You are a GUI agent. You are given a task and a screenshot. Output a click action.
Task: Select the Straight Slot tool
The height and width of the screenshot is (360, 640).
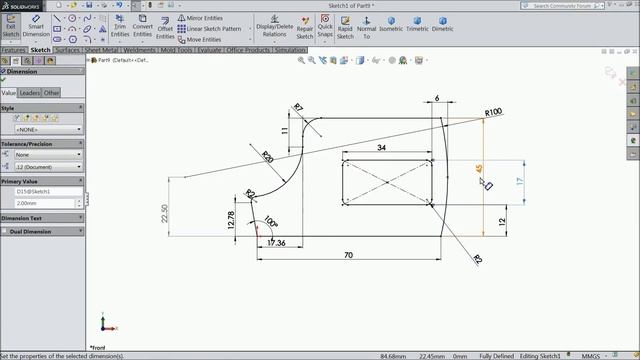(x=57, y=40)
